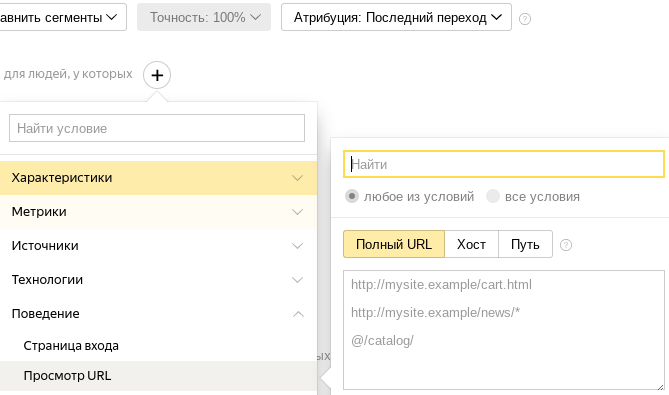This screenshot has width=669, height=395.
Task: Switch to Хост tab
Action: pos(471,244)
